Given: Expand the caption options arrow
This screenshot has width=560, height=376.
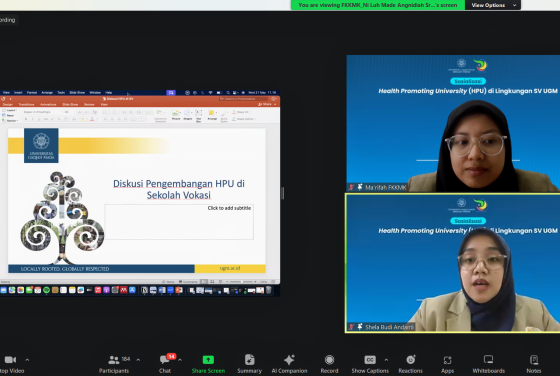Looking at the screenshot, I should 386,360.
